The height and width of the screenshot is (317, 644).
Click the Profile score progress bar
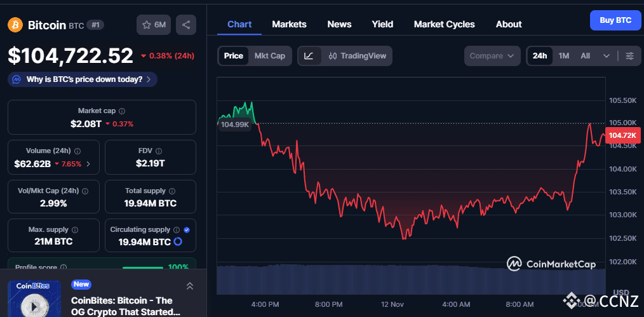[142, 267]
